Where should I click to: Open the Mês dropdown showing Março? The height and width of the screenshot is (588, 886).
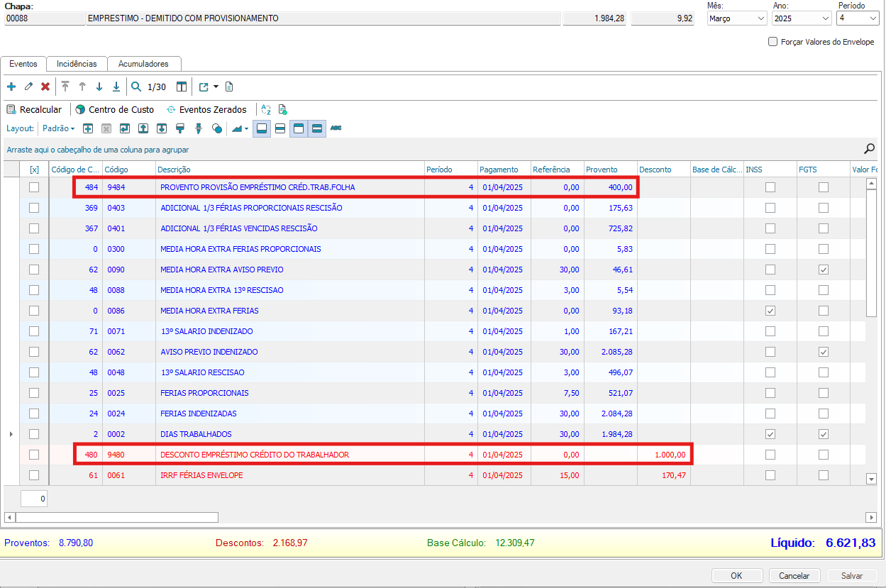[x=736, y=18]
